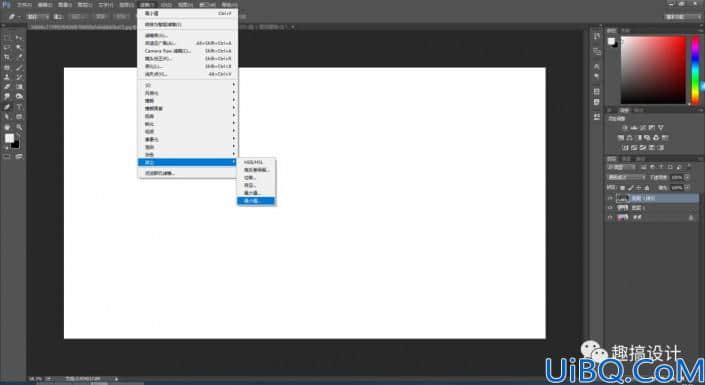Screen dimensions: 705x385
Task: Select the Clone Stamp tool
Action: (x=7, y=77)
